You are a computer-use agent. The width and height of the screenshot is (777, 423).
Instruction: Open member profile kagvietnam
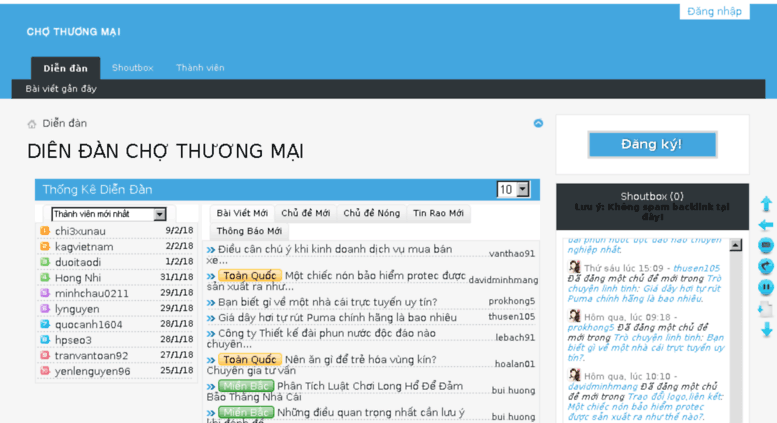(x=84, y=247)
